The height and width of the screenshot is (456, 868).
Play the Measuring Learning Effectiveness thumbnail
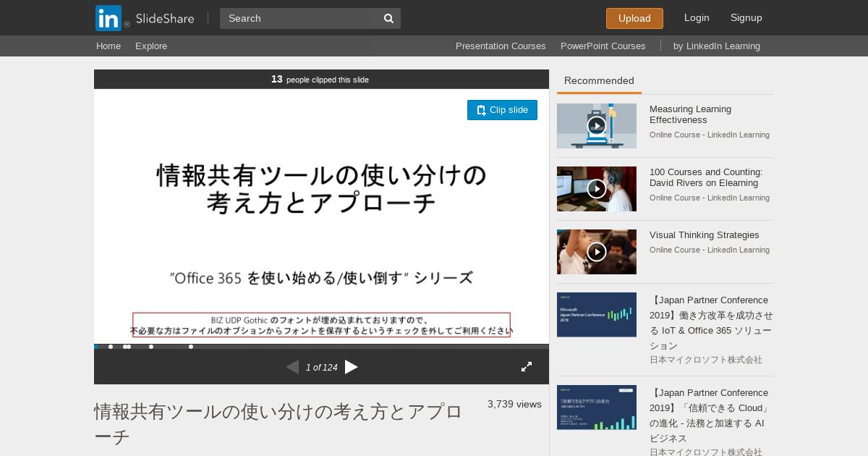click(597, 126)
